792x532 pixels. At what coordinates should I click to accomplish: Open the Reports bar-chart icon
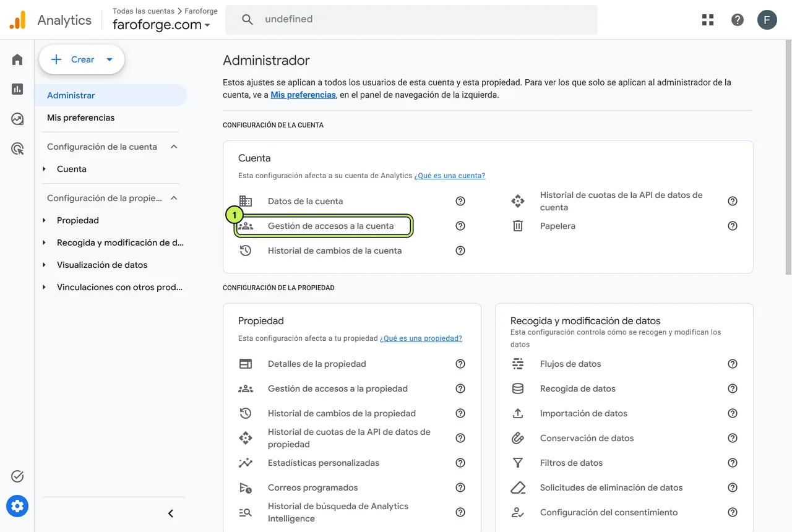[17, 89]
